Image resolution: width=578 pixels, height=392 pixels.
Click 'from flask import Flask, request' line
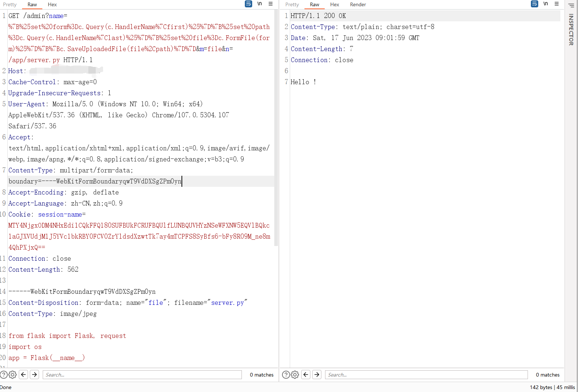pos(67,336)
